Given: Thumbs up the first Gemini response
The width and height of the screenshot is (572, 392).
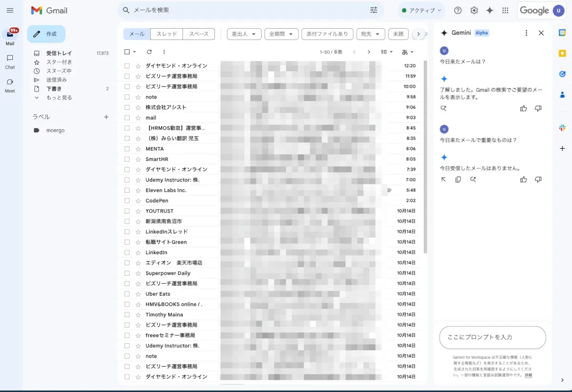Looking at the screenshot, I should point(523,109).
